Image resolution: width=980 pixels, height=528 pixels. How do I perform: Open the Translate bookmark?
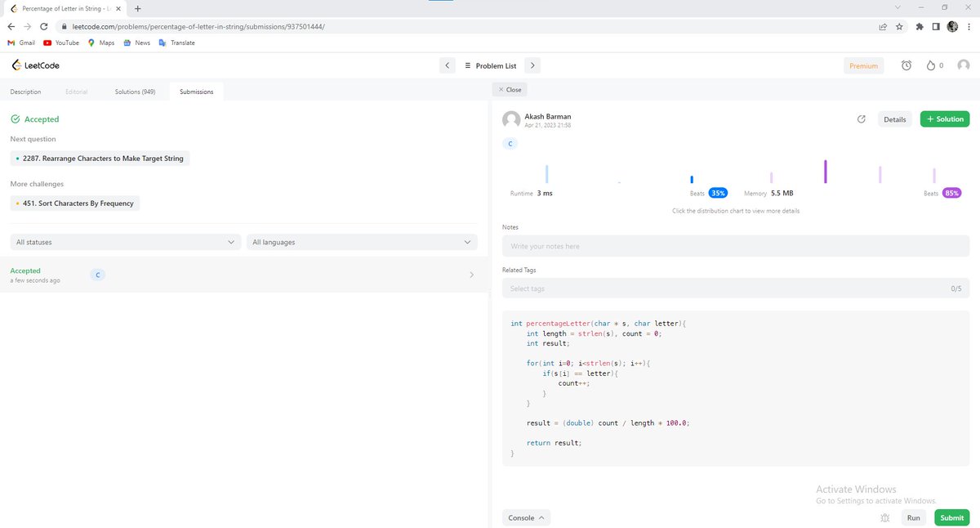(x=177, y=43)
